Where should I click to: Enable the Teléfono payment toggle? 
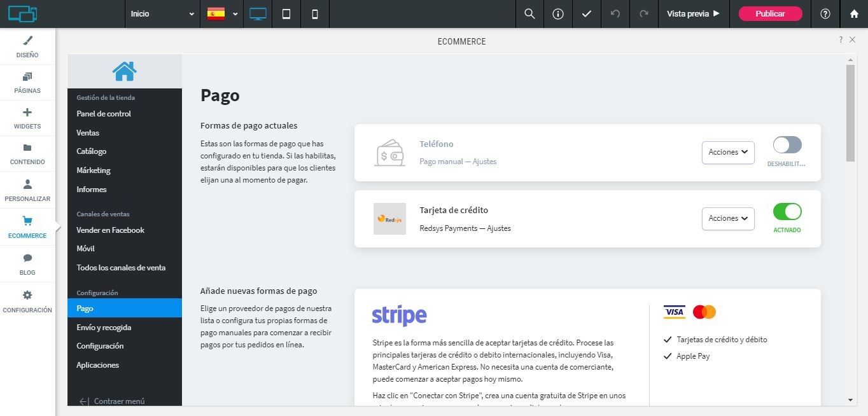coord(787,145)
